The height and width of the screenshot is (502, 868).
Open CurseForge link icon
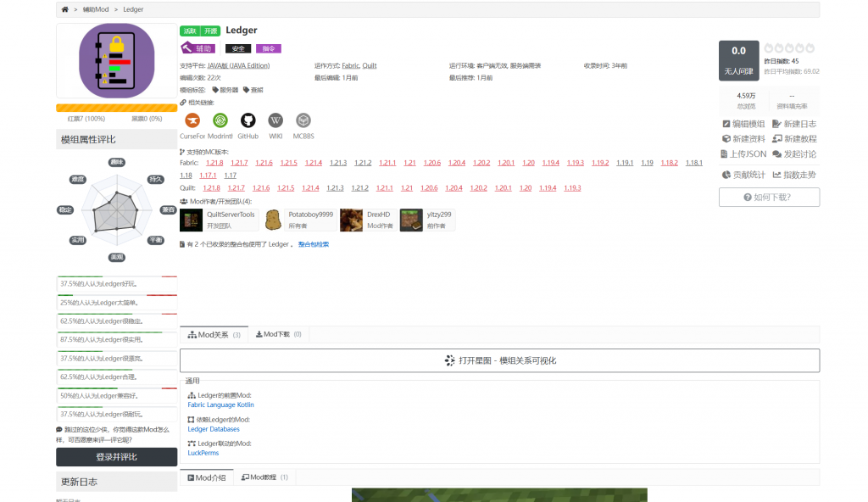tap(192, 120)
